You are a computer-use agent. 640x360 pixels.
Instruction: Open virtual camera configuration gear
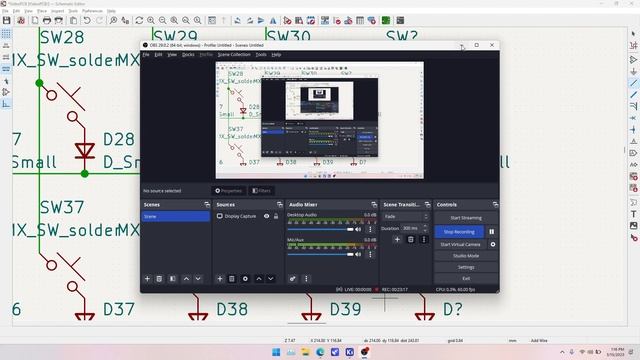pos(493,244)
